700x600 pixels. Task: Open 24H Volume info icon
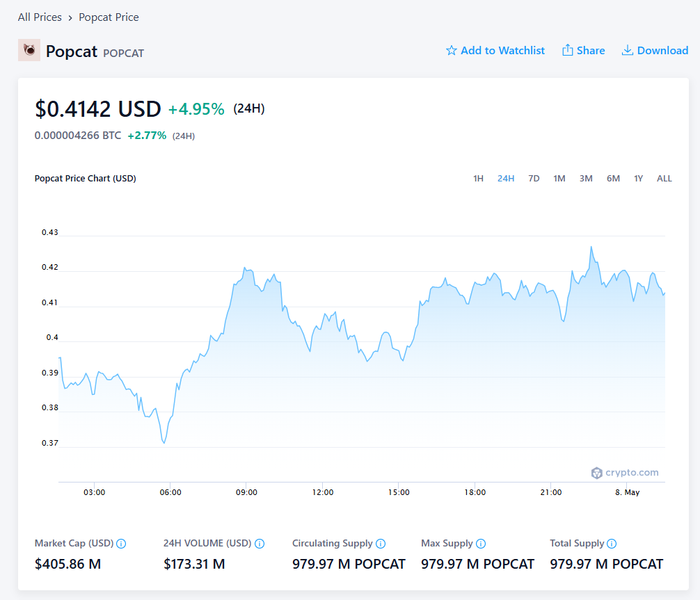260,544
